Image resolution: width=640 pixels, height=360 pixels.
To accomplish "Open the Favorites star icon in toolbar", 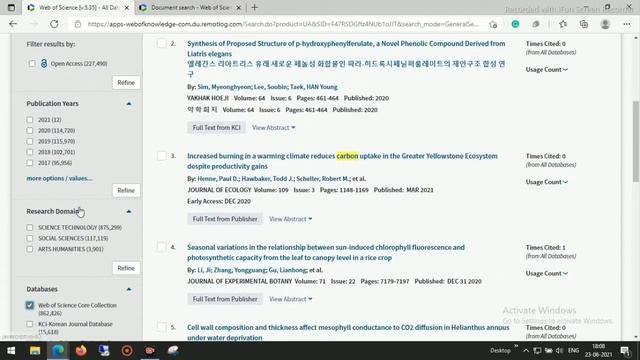I will coord(563,24).
